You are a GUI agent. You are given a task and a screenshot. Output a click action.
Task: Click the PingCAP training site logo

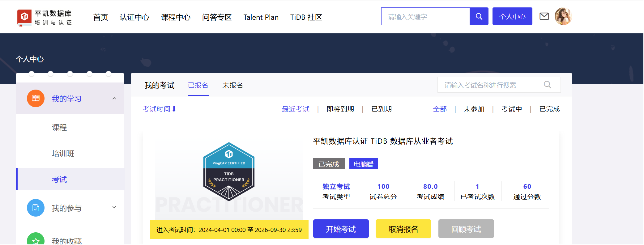[45, 18]
